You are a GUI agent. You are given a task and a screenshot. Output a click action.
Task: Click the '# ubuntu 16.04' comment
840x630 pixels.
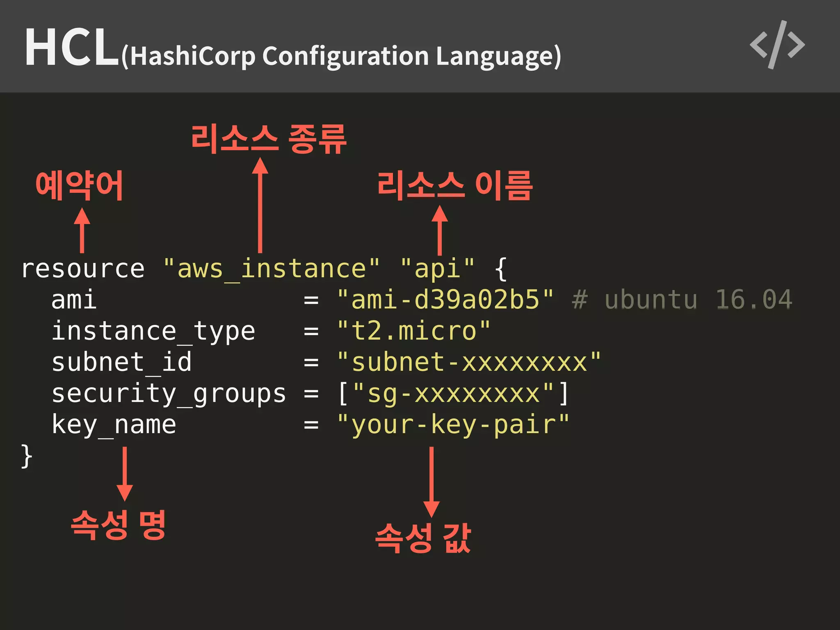tap(682, 299)
